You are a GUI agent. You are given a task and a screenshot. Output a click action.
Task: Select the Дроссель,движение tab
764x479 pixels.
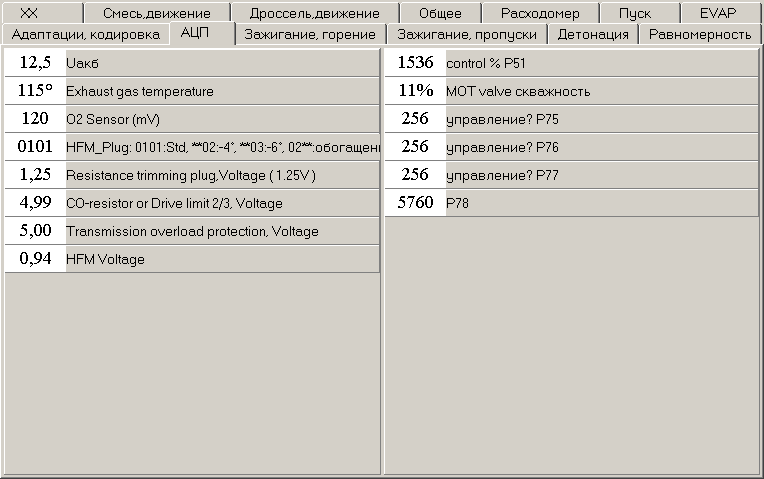[x=315, y=13]
